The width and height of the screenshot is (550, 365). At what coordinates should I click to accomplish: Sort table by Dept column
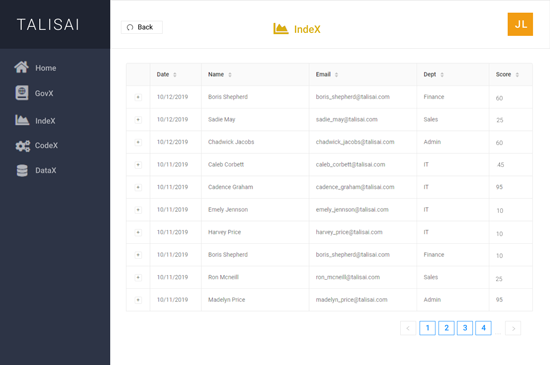pyautogui.click(x=442, y=75)
